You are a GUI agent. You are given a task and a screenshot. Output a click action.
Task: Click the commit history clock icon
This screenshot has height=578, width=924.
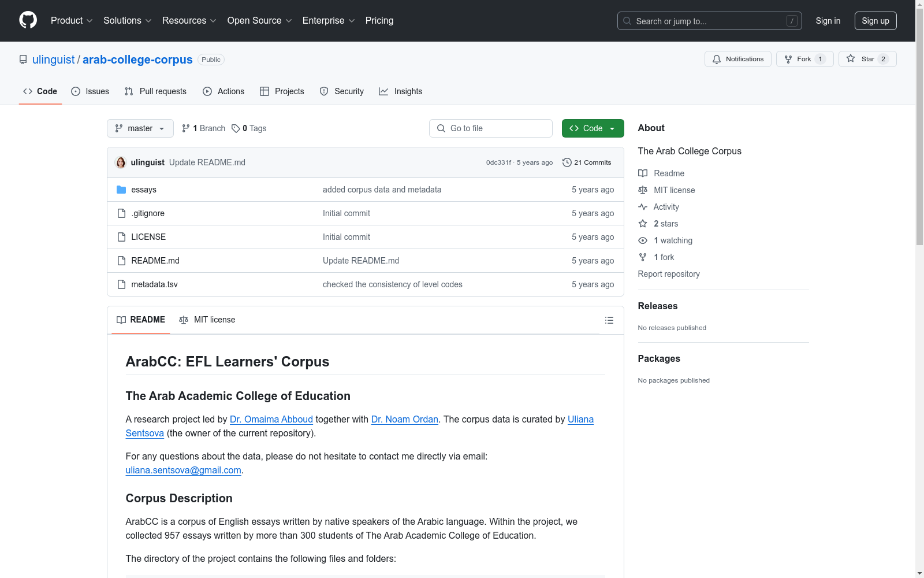point(567,162)
